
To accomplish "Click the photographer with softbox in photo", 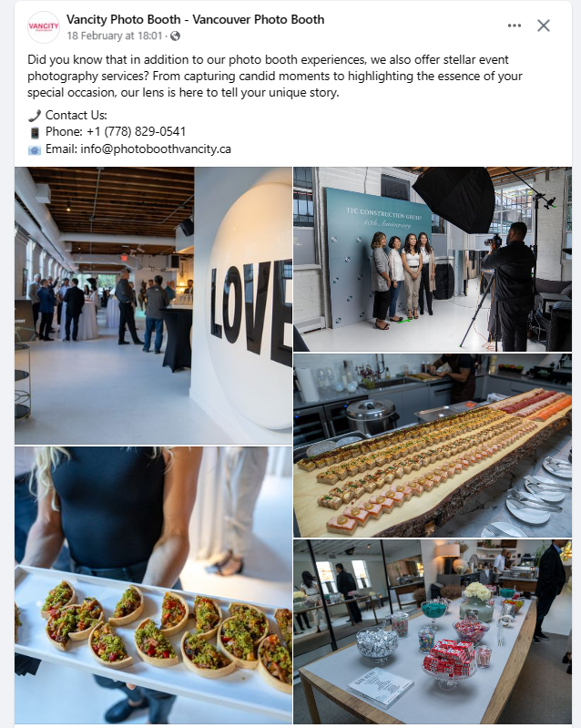I will click(x=509, y=285).
